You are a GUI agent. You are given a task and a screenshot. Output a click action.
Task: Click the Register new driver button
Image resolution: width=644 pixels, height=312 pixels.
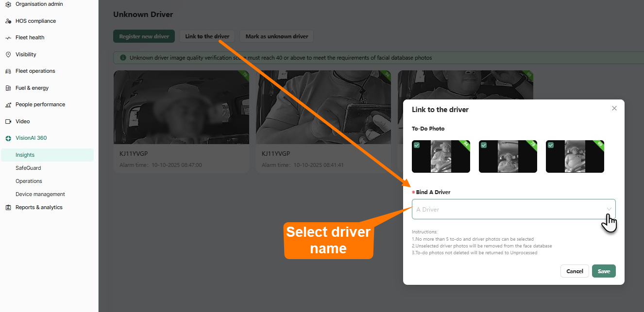point(144,36)
